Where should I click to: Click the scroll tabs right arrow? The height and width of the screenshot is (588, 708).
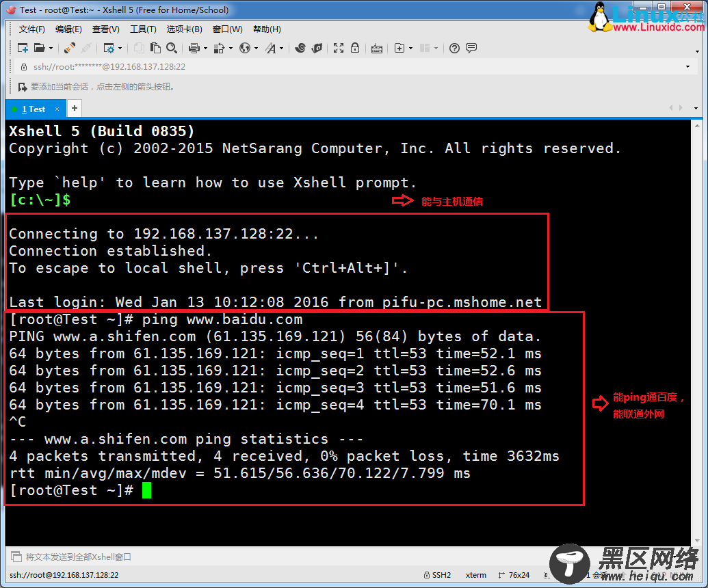(681, 108)
